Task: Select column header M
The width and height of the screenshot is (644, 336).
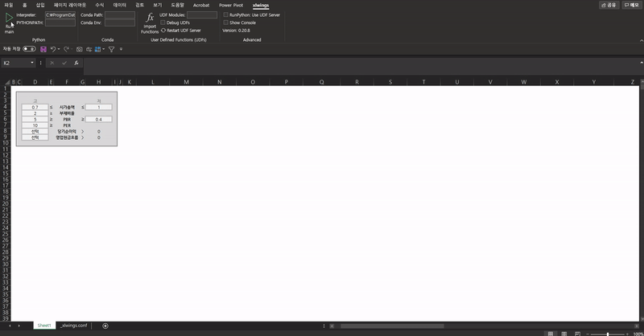Action: pyautogui.click(x=186, y=82)
